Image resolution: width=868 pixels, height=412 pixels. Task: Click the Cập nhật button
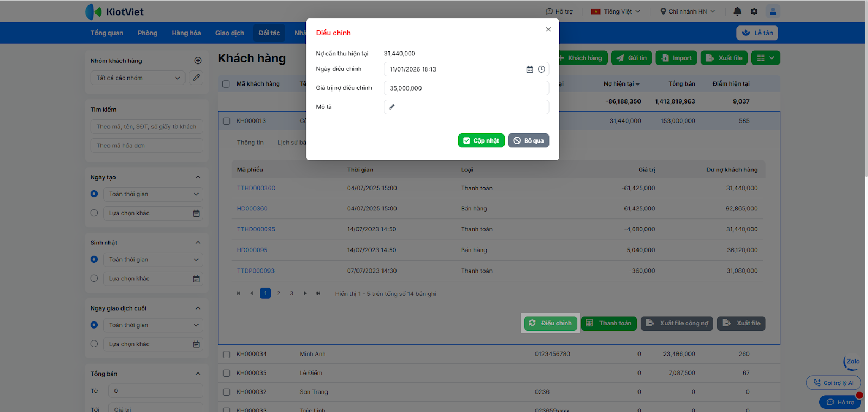pos(481,140)
